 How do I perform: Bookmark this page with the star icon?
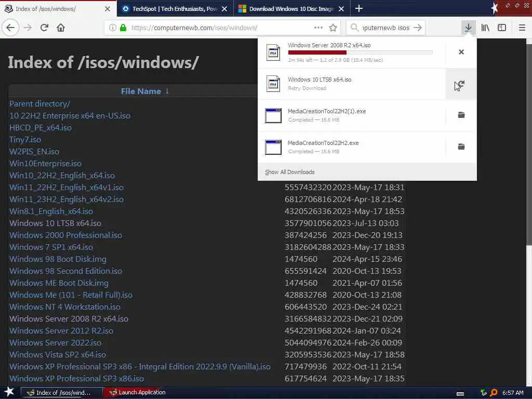(x=333, y=28)
